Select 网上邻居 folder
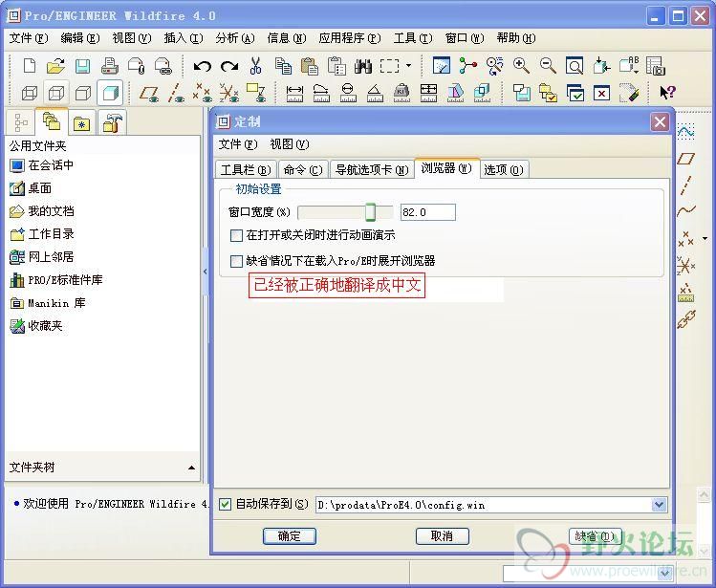This screenshot has height=588, width=716. tap(41, 257)
